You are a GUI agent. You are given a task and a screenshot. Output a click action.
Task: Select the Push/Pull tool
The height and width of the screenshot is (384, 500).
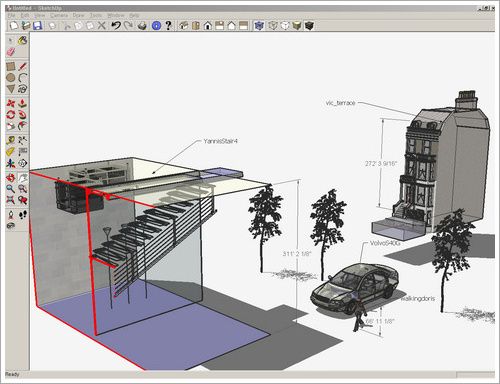tap(22, 103)
